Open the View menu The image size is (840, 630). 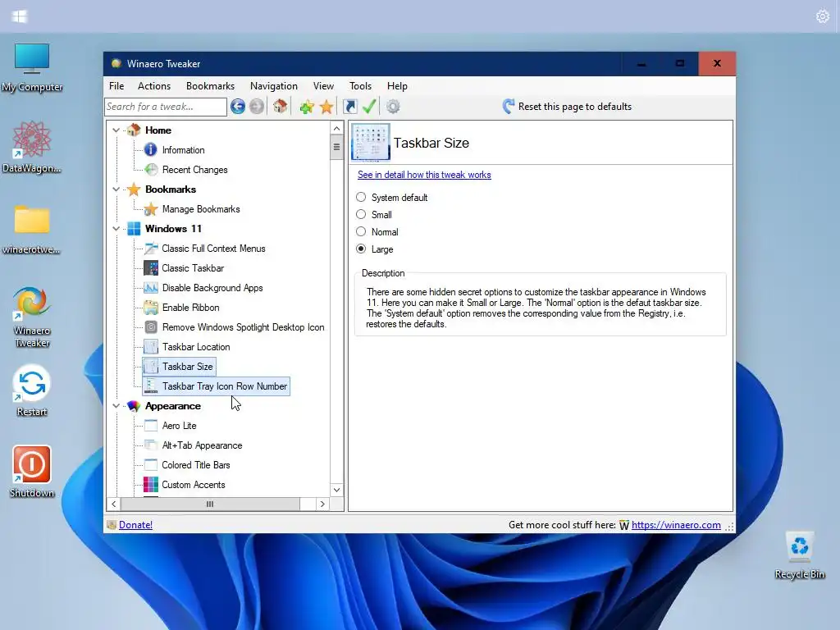click(x=323, y=85)
